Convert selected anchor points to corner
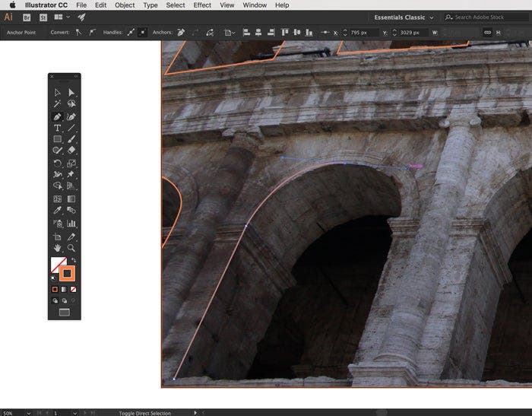The height and width of the screenshot is (416, 532). [x=78, y=33]
